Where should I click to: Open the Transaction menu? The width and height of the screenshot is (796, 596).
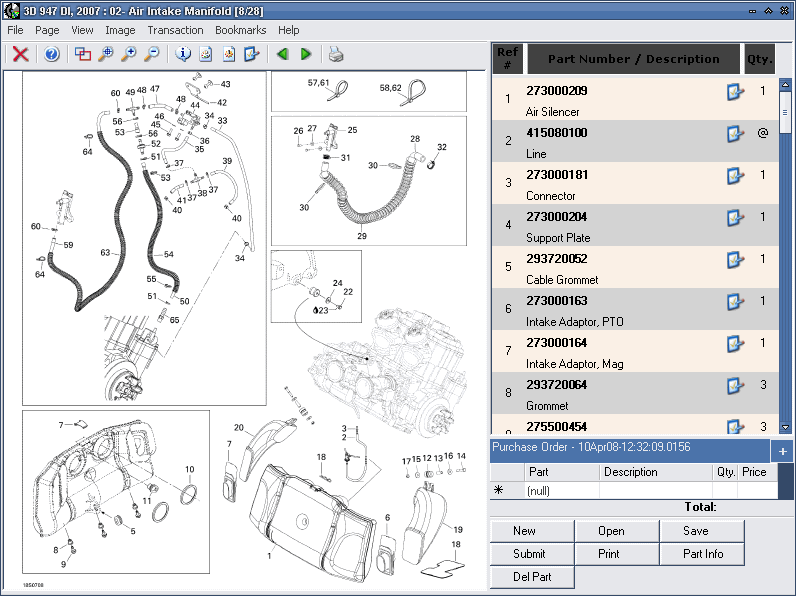[x=175, y=30]
